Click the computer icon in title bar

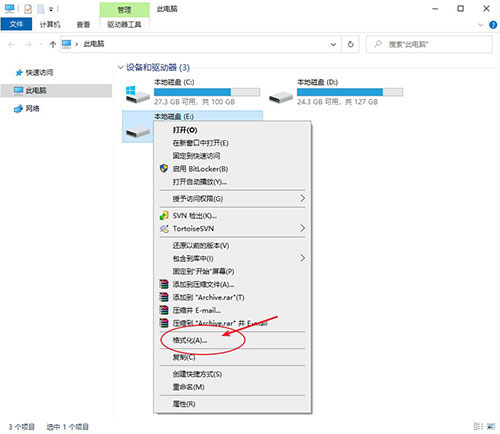(x=9, y=8)
